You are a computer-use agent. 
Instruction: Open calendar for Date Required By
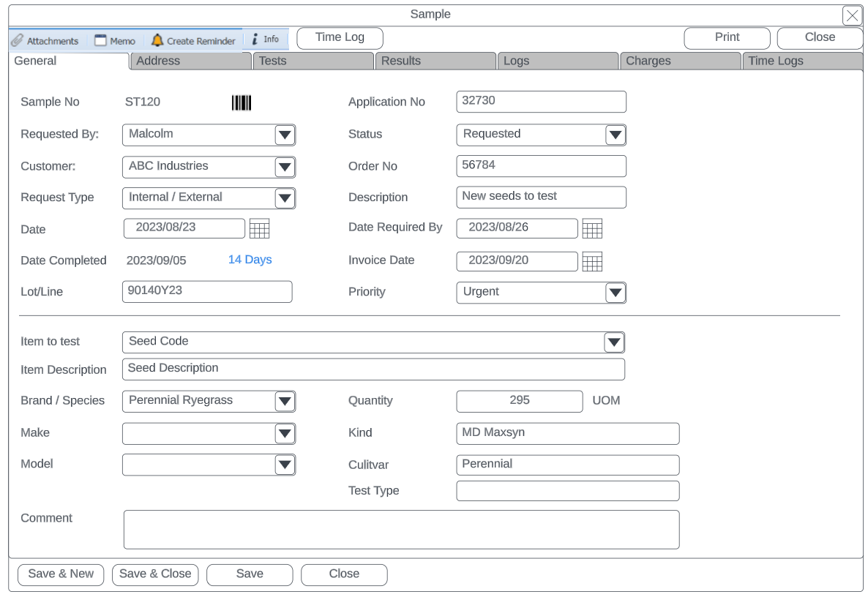(592, 229)
